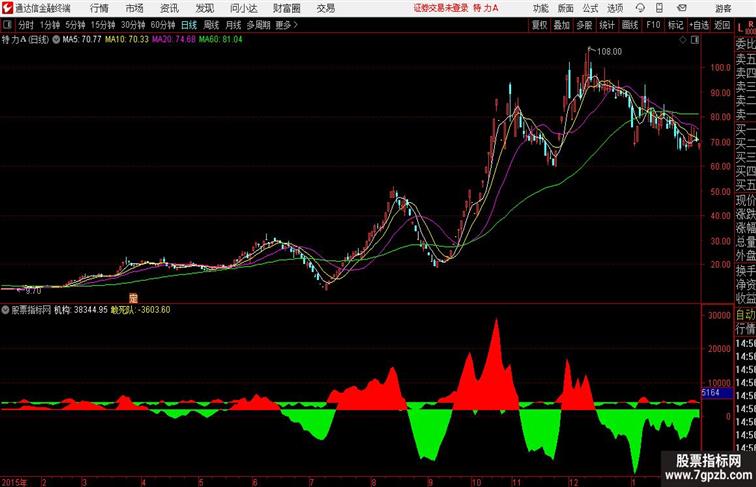Click the 卖五 row in the order book

click(x=745, y=59)
